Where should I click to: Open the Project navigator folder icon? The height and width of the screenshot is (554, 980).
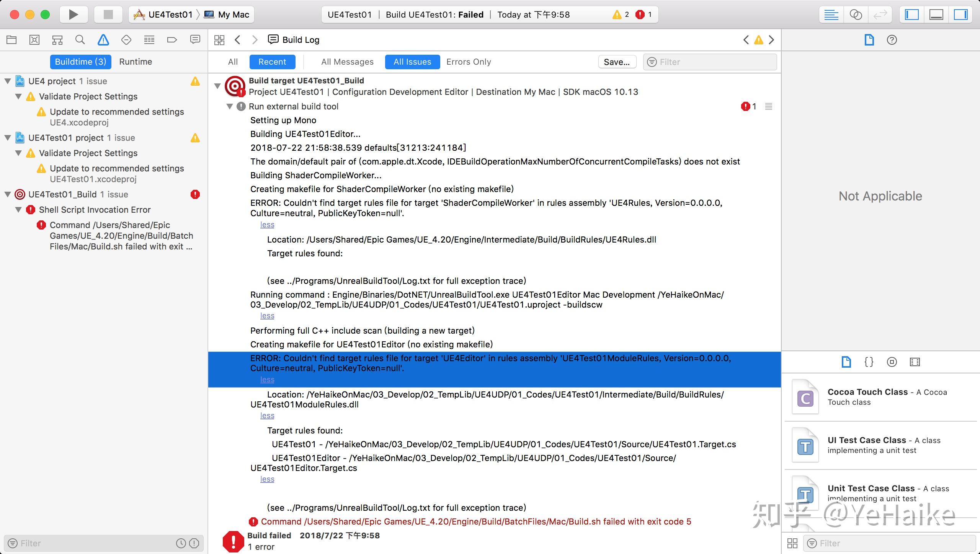click(11, 40)
